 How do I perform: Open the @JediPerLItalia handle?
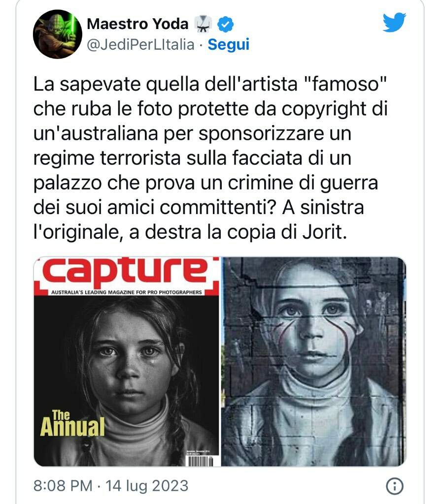[x=140, y=44]
